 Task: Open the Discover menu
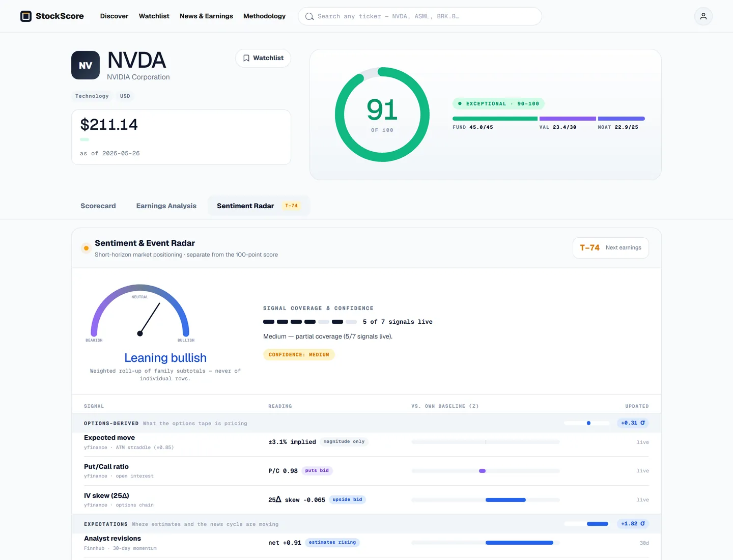click(x=114, y=16)
